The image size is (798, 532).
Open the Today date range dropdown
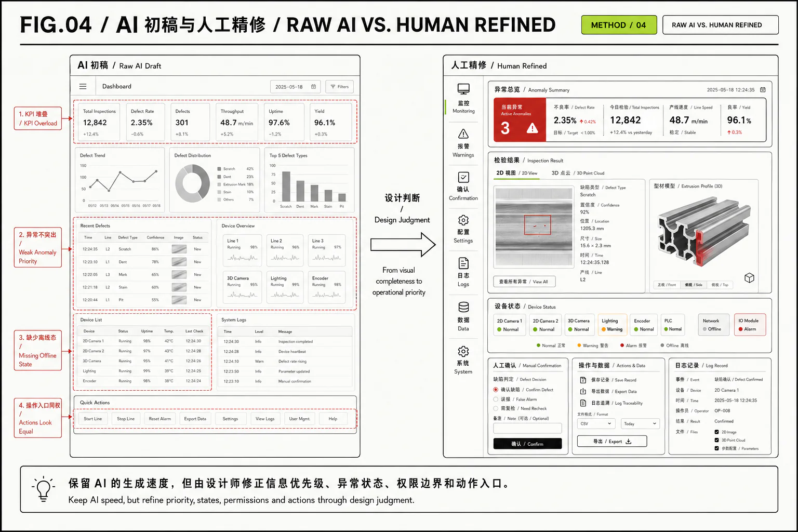(641, 423)
